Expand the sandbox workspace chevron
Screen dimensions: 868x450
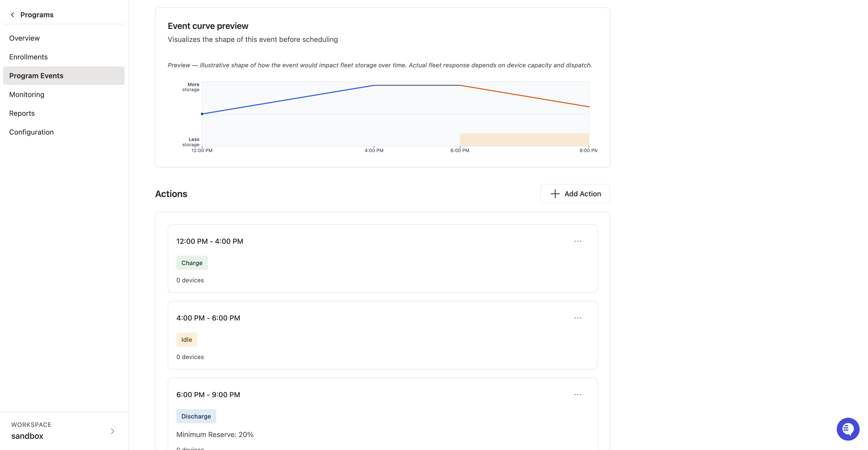tap(113, 431)
